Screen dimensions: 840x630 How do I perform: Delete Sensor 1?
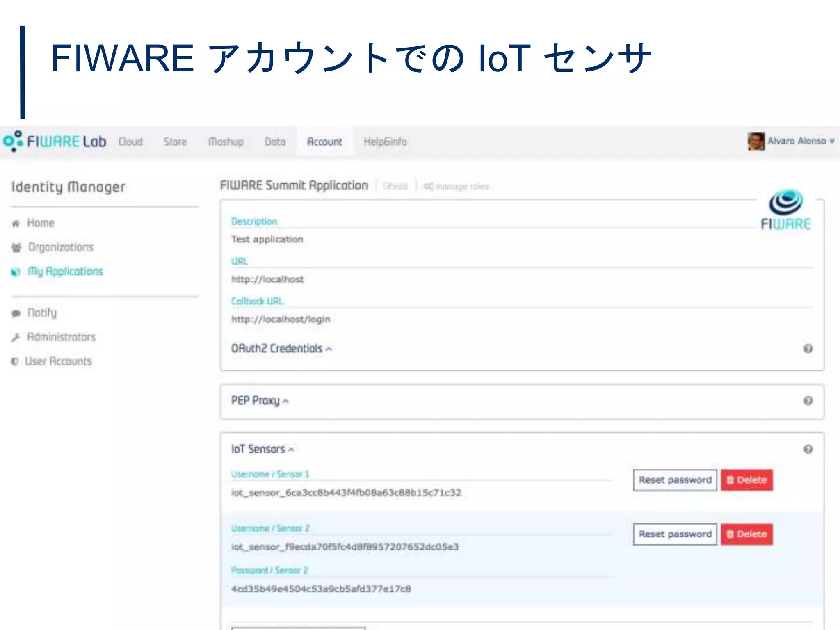point(747,480)
